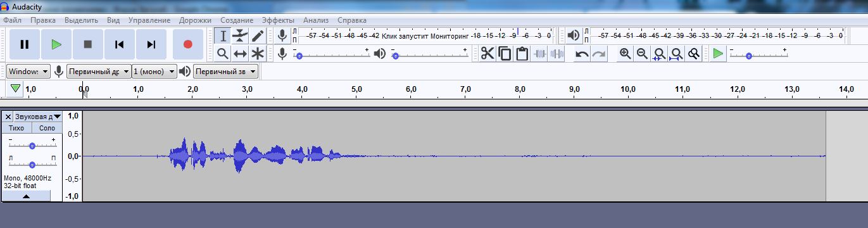Click the track gain slider knob

[32, 146]
